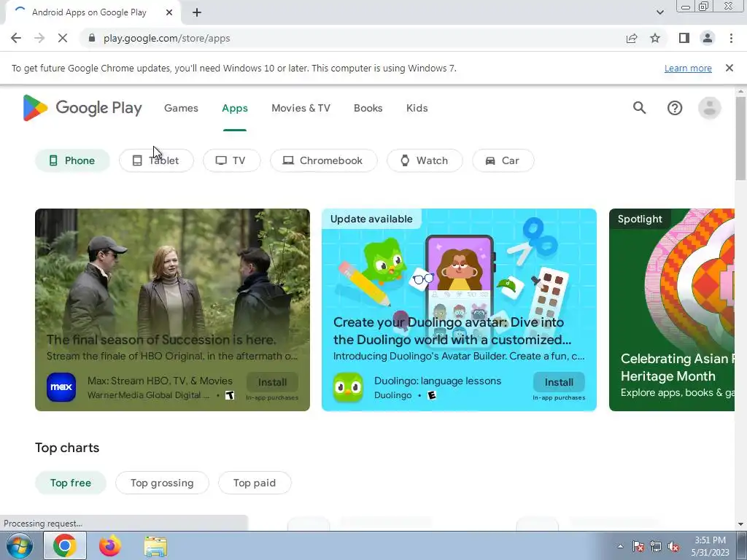Select the Phone device filter
The height and width of the screenshot is (560, 747).
click(x=72, y=160)
